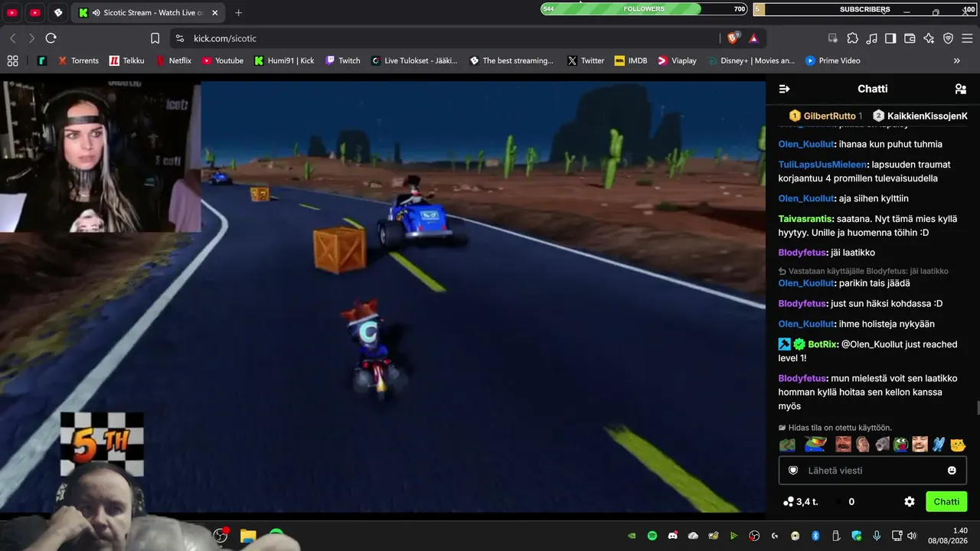The height and width of the screenshot is (551, 980).
Task: Open the Twitch bookmark
Action: 343,60
